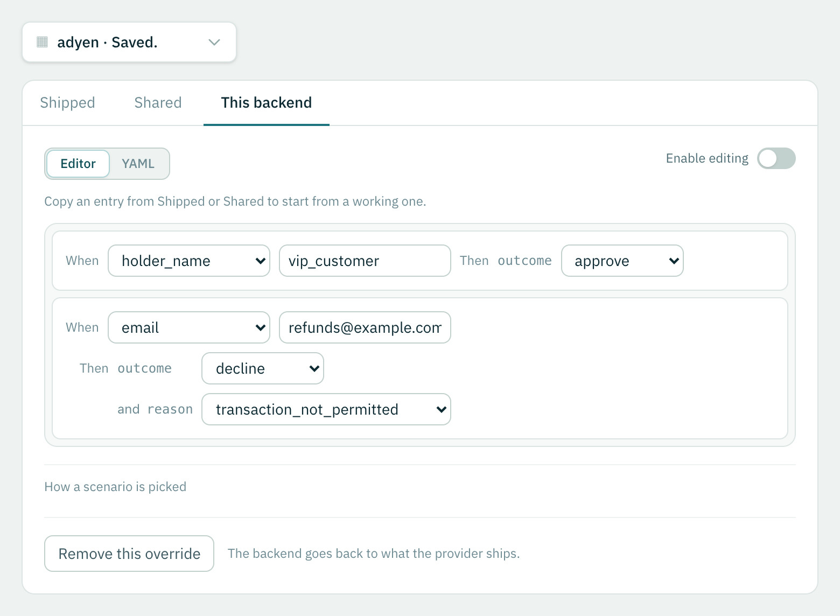Open the transaction_not_permitted reason dropdown
840x616 pixels.
point(326,409)
